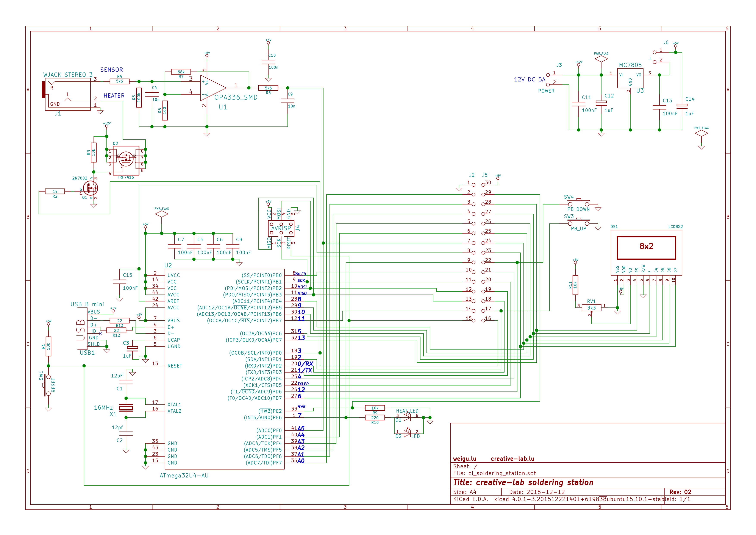Select the 'Rev: 02' field

[x=680, y=492]
